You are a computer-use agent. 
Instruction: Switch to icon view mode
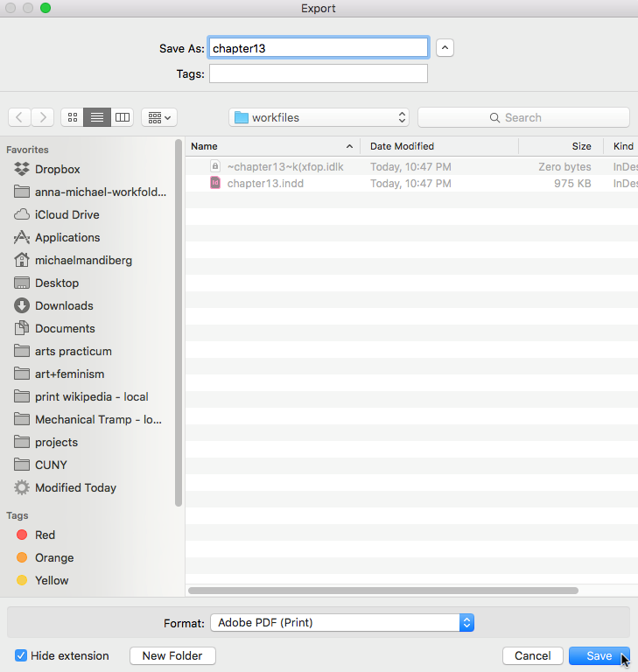pyautogui.click(x=73, y=117)
